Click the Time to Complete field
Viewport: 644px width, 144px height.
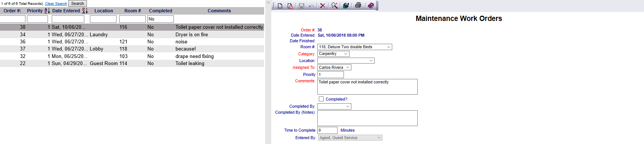click(327, 130)
